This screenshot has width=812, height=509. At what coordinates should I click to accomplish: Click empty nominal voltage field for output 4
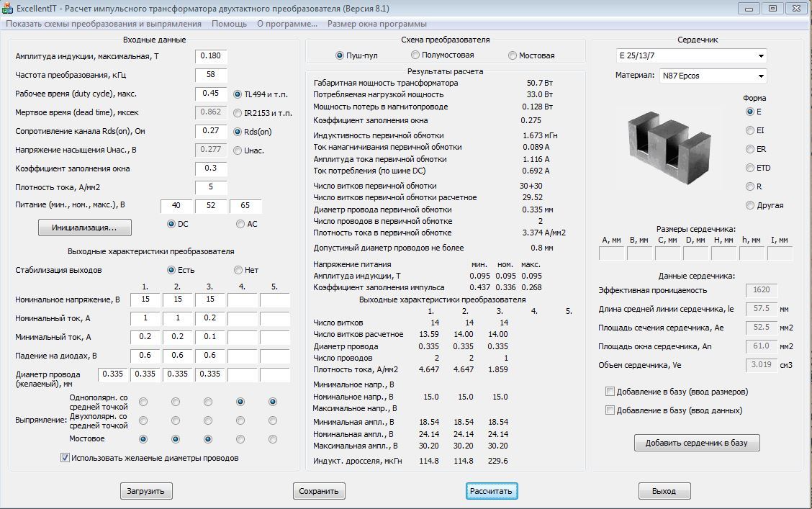coord(243,299)
